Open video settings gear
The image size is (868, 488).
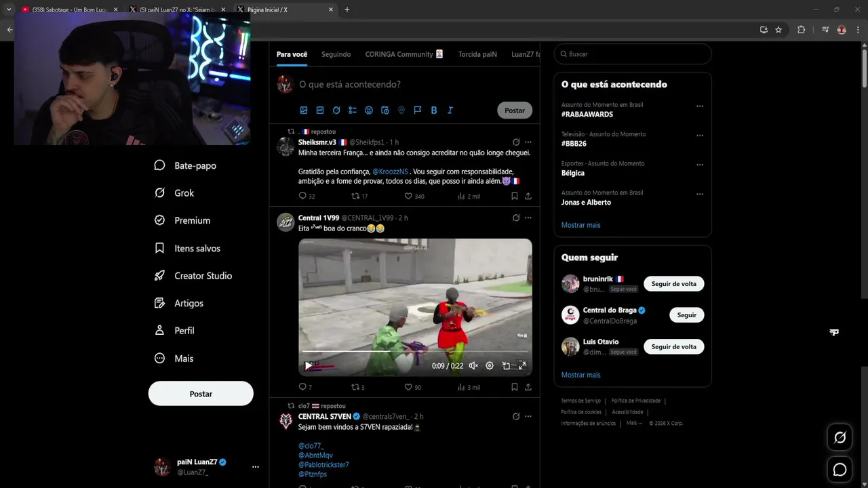(490, 365)
